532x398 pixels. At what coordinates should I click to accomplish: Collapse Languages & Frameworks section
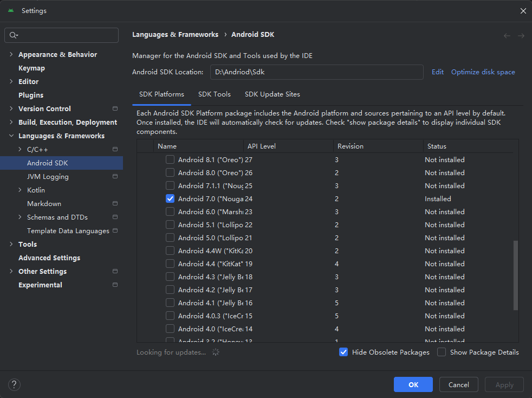tap(11, 136)
